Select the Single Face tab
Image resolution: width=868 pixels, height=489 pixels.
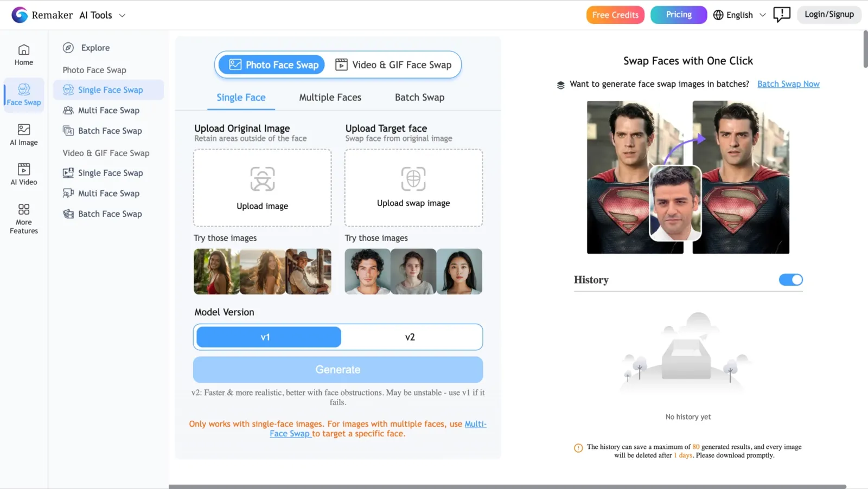[x=241, y=98]
